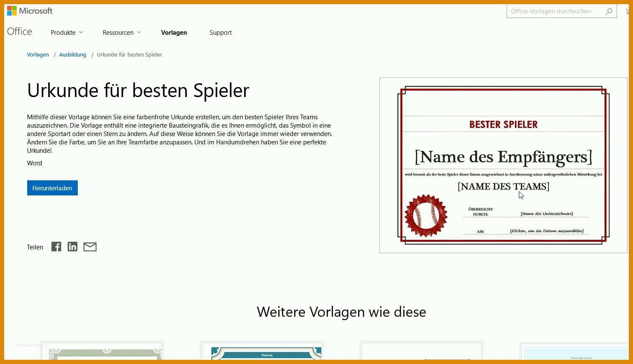Click the Herunterladen button

52,188
